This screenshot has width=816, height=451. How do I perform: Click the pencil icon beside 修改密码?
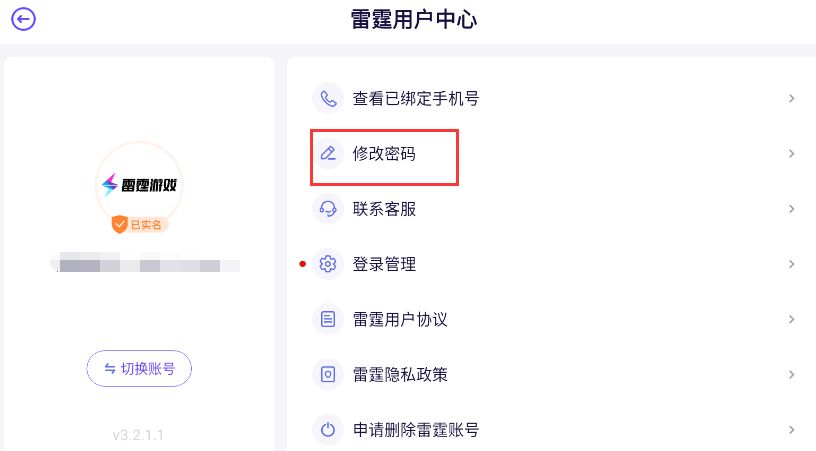pos(328,154)
